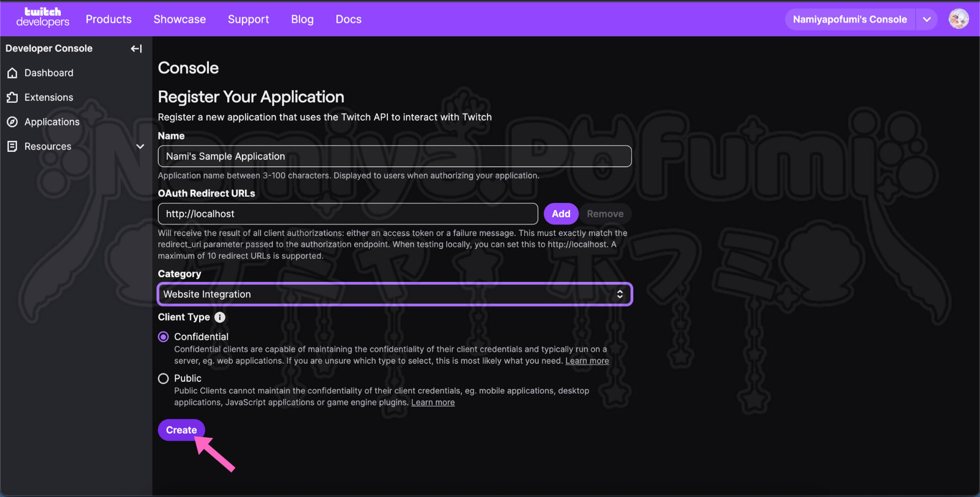Screen dimensions: 980x497
Task: Click Learn more under Confidential
Action: click(x=587, y=361)
